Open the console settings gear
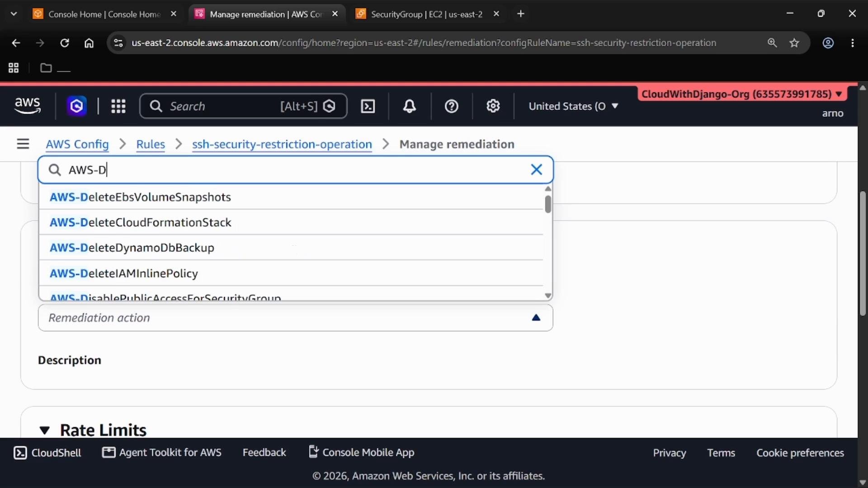This screenshot has width=868, height=488. point(493,106)
